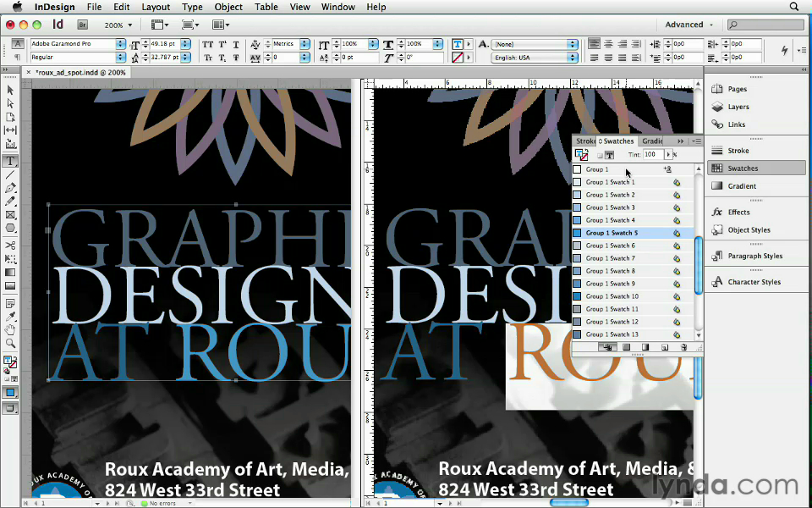Show Gradient Swatches button in Swatches panel
Image resolution: width=812 pixels, height=508 pixels.
645,347
